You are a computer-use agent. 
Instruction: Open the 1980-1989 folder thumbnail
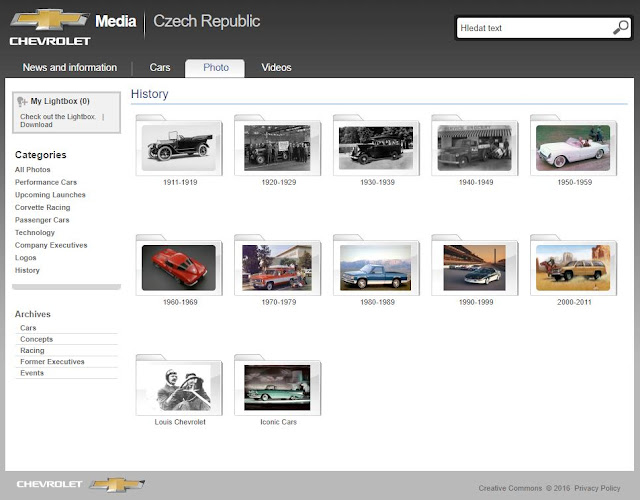376,265
